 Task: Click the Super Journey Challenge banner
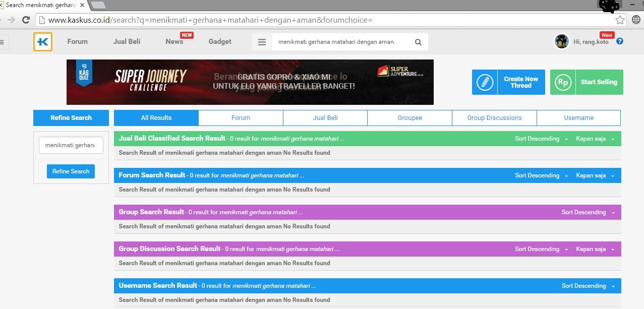pyautogui.click(x=250, y=82)
